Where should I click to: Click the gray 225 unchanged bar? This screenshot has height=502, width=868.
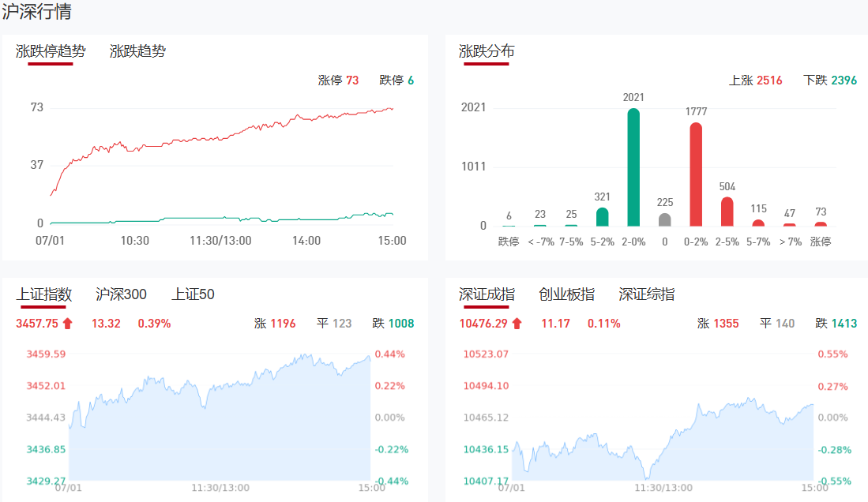665,220
